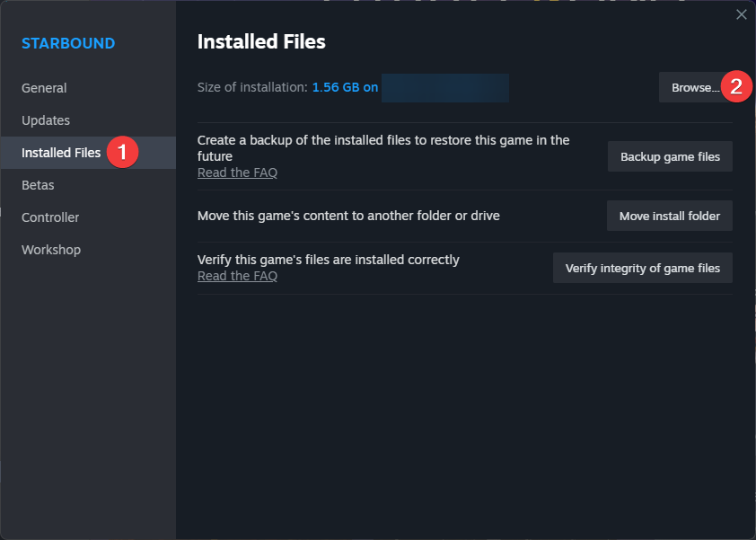Verify integrity of game files
The width and height of the screenshot is (756, 540).
642,268
